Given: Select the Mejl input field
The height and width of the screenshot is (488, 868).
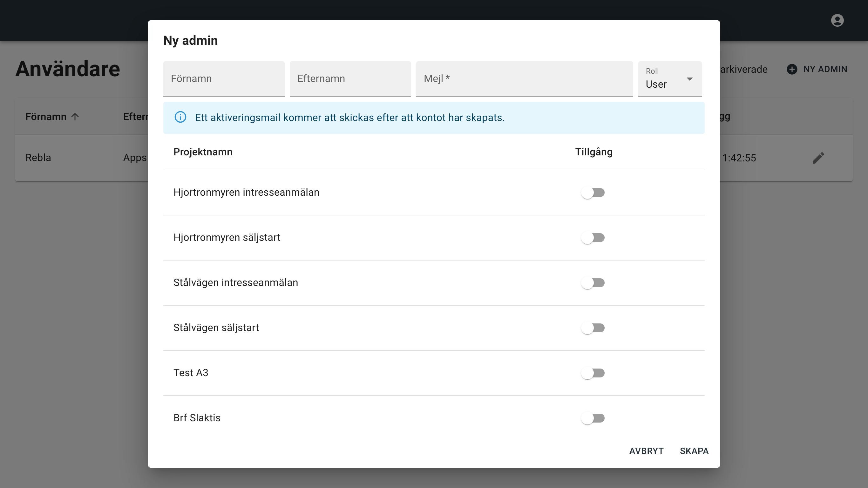Looking at the screenshot, I should 524,79.
